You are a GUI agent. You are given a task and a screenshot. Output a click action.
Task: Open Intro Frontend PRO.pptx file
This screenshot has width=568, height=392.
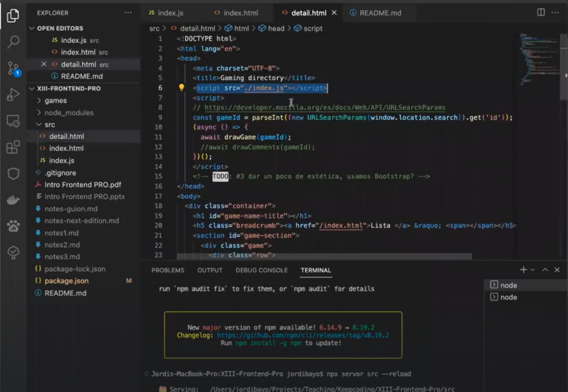click(85, 197)
